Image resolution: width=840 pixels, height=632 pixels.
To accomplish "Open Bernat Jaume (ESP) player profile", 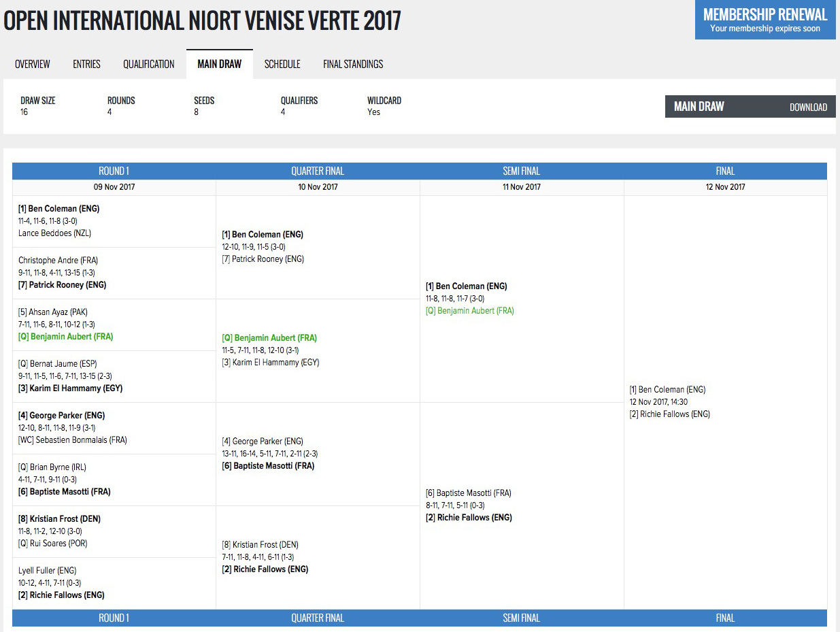I will (58, 364).
